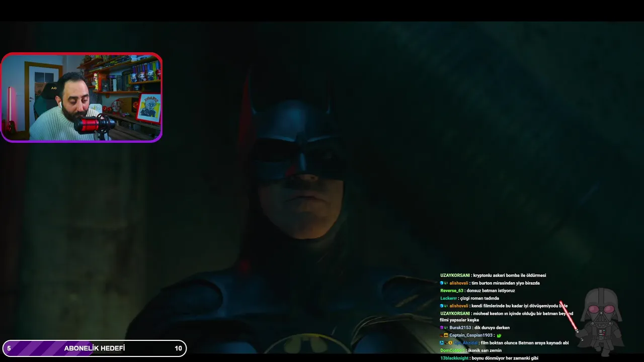Click the goal target number 10
Image resolution: width=644 pixels, height=362 pixels.
point(178,348)
